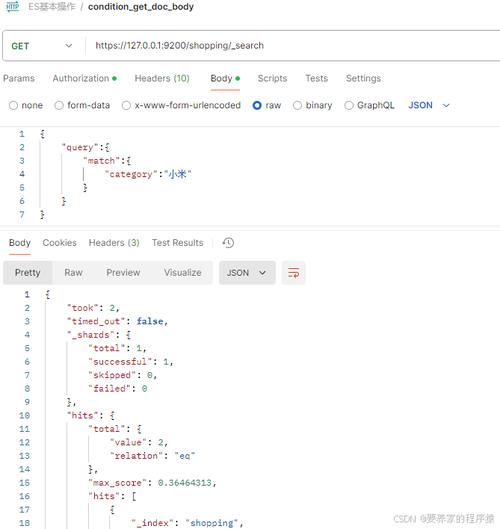Click the "_index": "shopping" line
Viewport: 500px width, 529px height.
(x=187, y=523)
